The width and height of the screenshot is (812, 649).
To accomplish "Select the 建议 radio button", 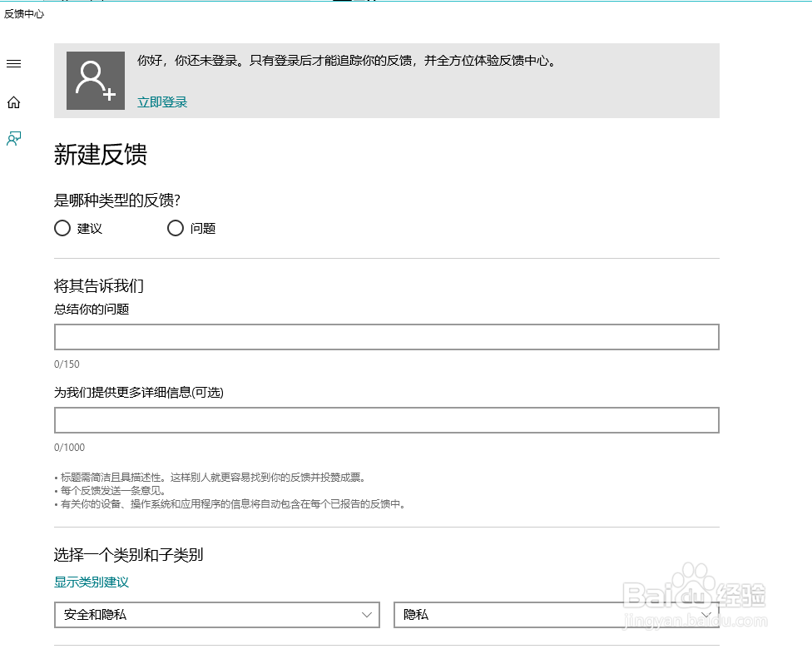I will (62, 228).
